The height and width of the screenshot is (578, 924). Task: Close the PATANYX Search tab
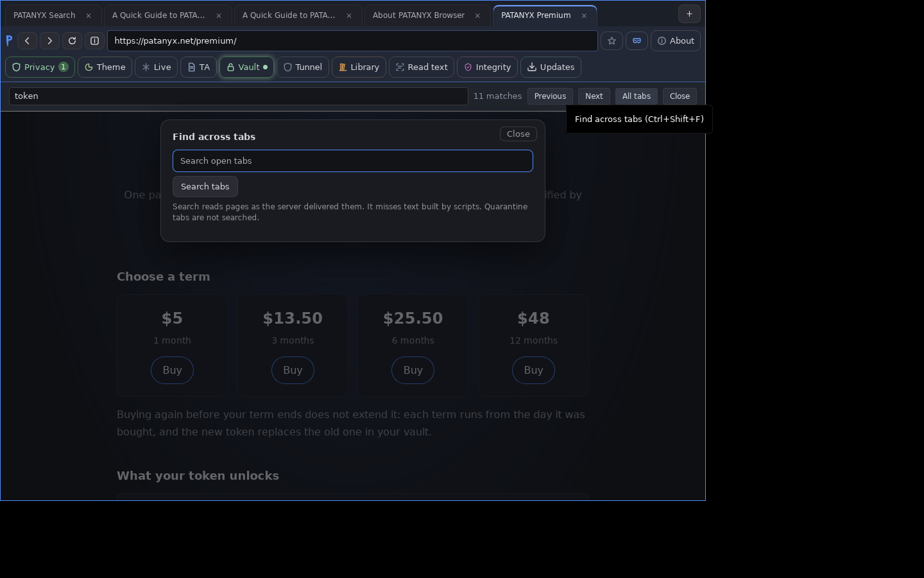click(x=89, y=15)
